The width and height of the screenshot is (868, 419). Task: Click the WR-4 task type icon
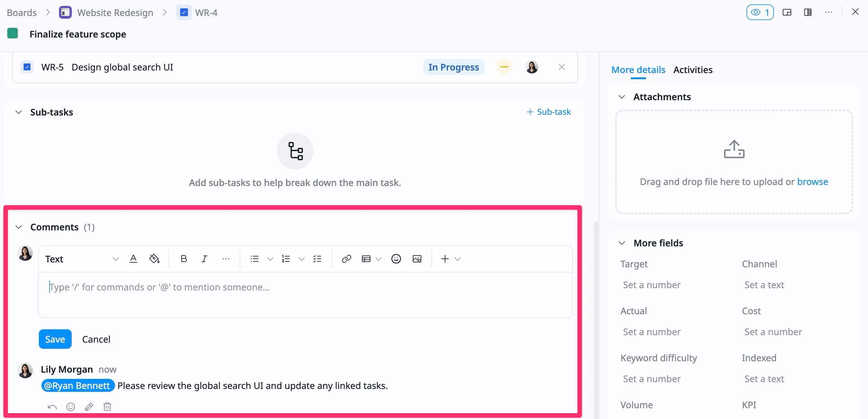pyautogui.click(x=184, y=12)
